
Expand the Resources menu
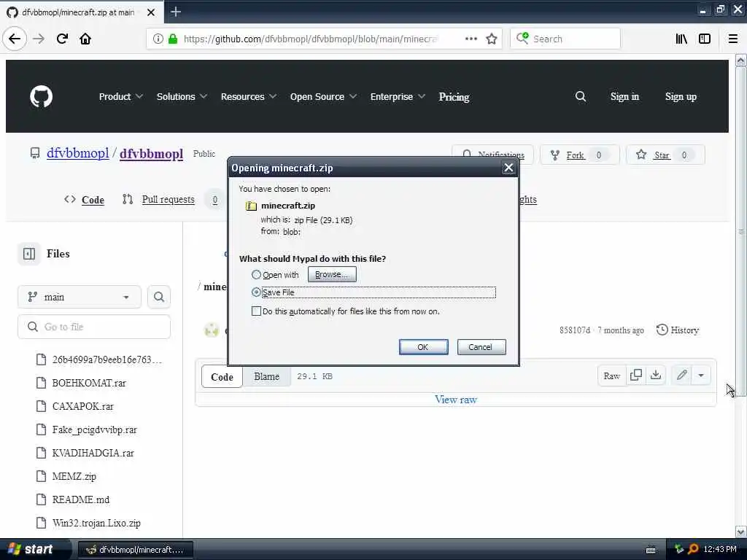coord(248,96)
